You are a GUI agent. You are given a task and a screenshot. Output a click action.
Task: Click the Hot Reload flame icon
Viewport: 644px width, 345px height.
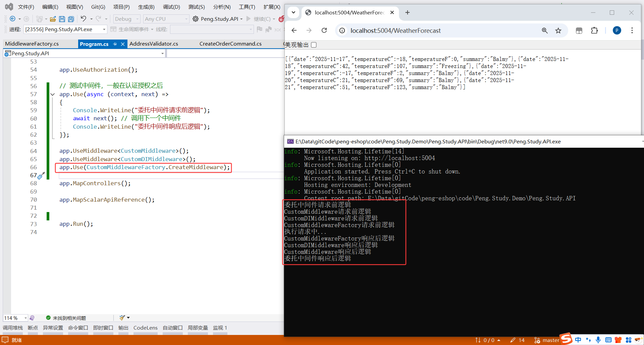pyautogui.click(x=281, y=19)
